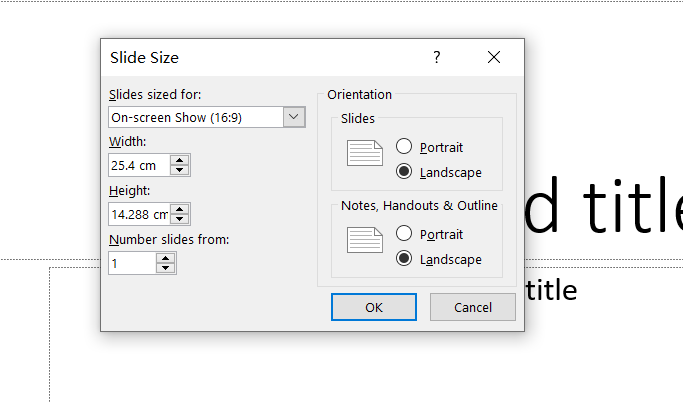Click inside the Width input field

coord(138,165)
